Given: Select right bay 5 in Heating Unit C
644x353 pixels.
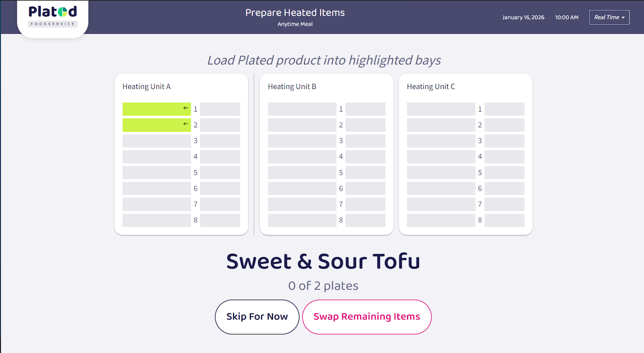Looking at the screenshot, I should pos(504,172).
